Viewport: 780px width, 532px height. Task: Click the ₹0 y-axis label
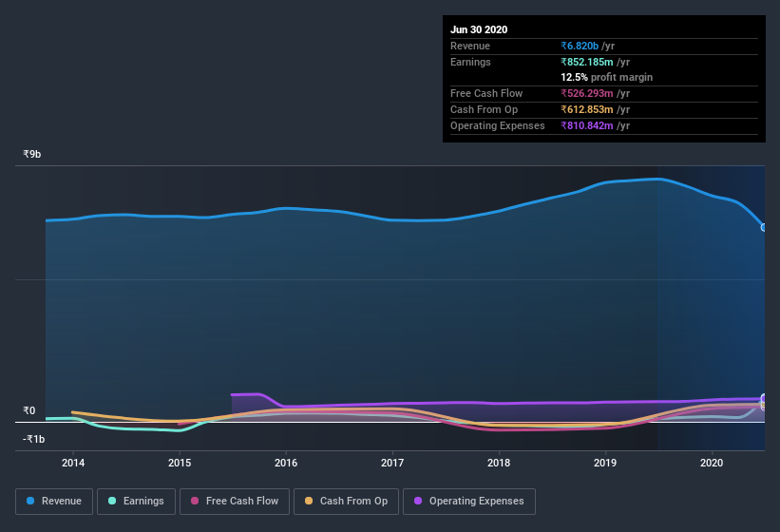coord(29,410)
